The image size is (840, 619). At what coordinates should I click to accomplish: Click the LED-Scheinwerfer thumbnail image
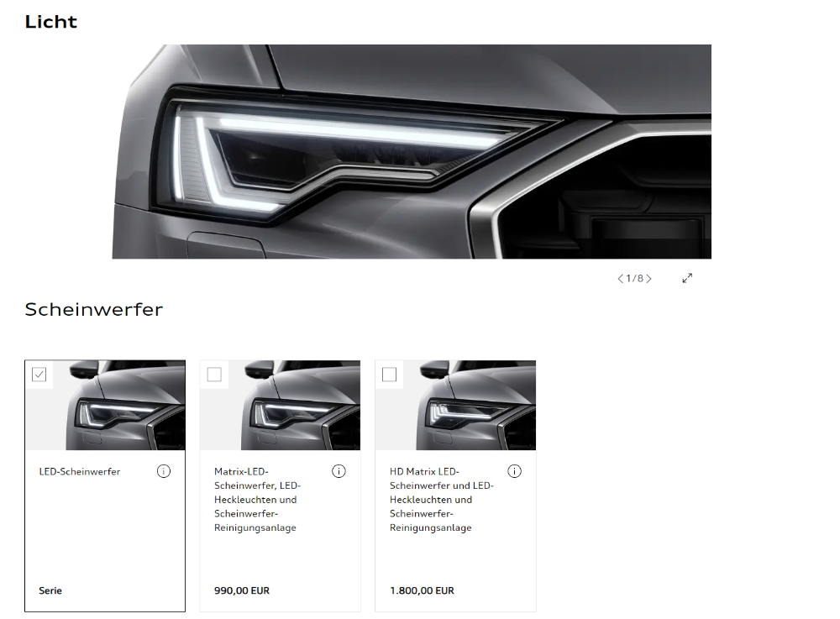click(x=105, y=406)
